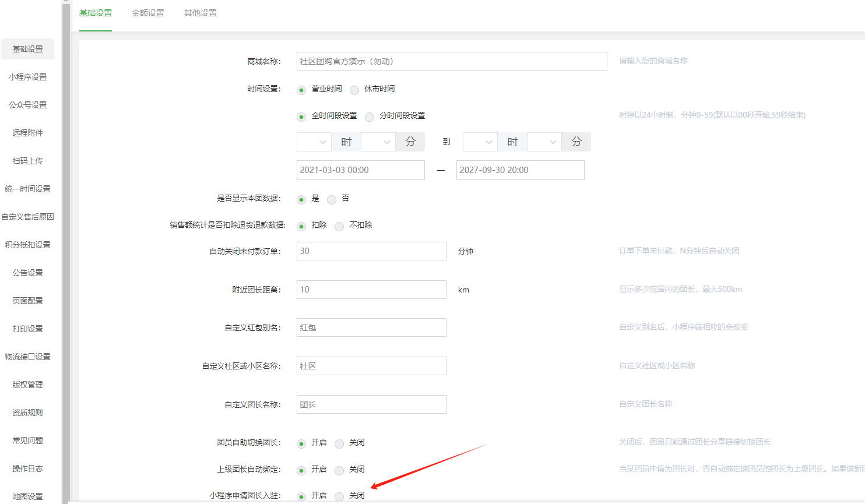This screenshot has height=504, width=865.
Task: Choose 分时间段设置 radio button
Action: click(370, 117)
